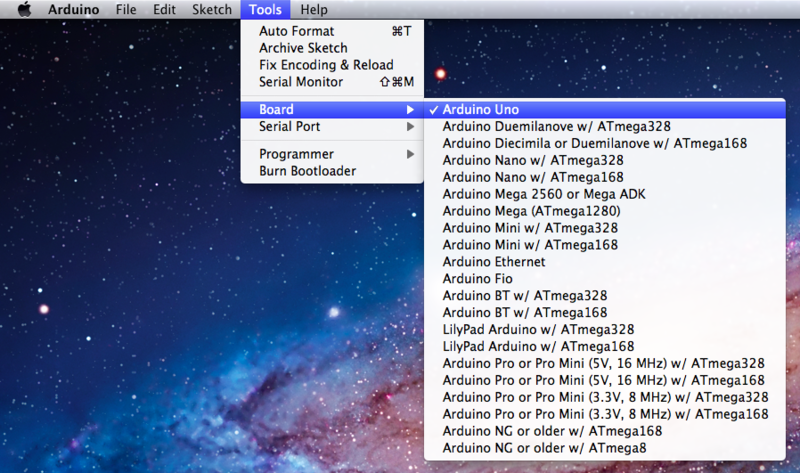Select Arduino Duemilanove w/ ATmega328
The image size is (800, 473).
point(605,127)
